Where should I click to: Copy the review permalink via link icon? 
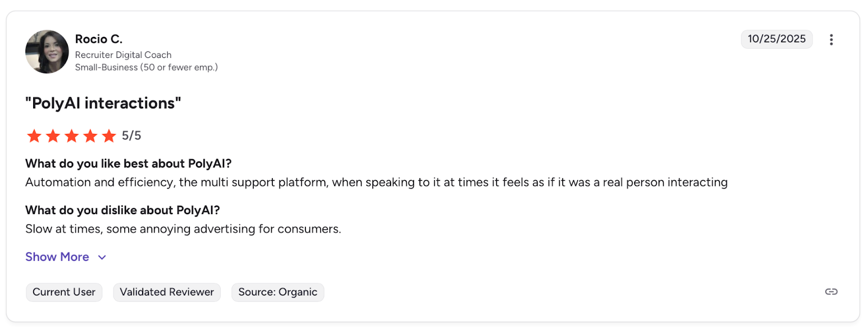point(831,292)
